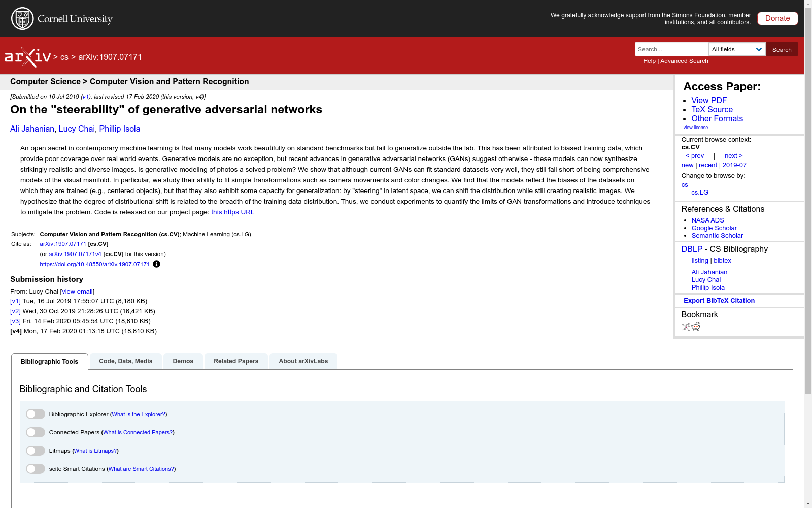
Task: Click 'What are Smart Citations?' link
Action: point(141,469)
